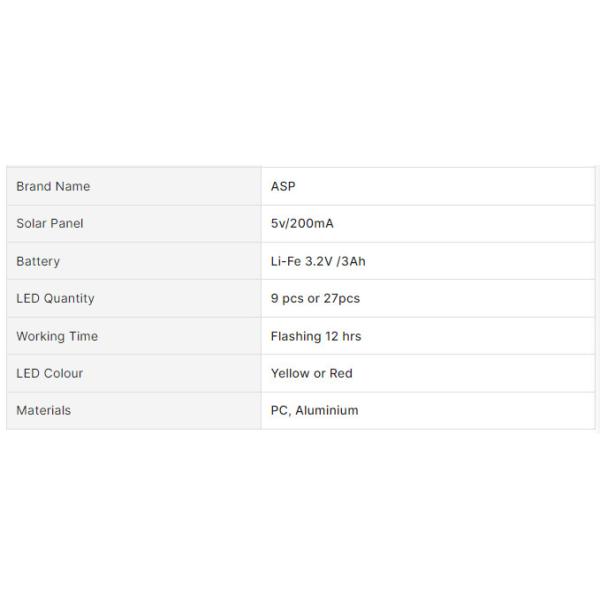This screenshot has height=600, width=600.
Task: Select the ASP brand value
Action: 283,186
